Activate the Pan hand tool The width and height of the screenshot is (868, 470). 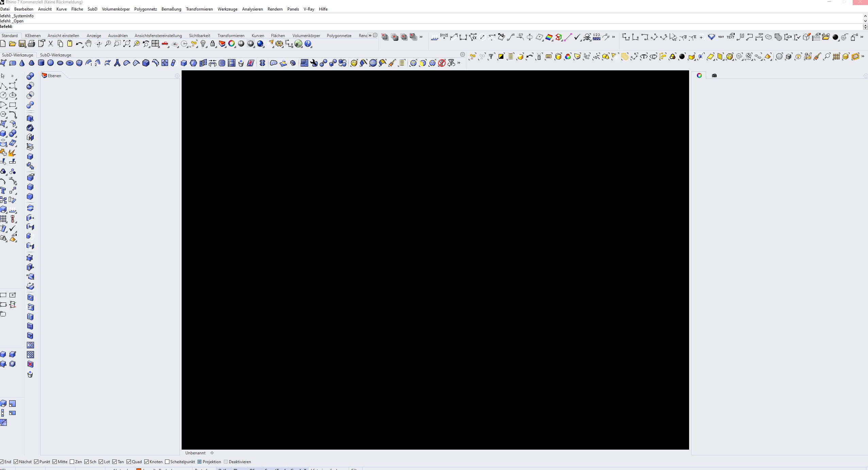[x=87, y=43]
